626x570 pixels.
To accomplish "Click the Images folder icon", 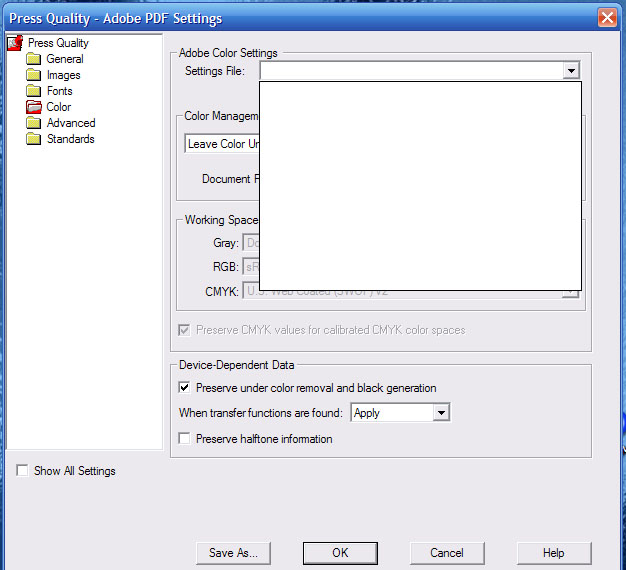I will coord(34,75).
